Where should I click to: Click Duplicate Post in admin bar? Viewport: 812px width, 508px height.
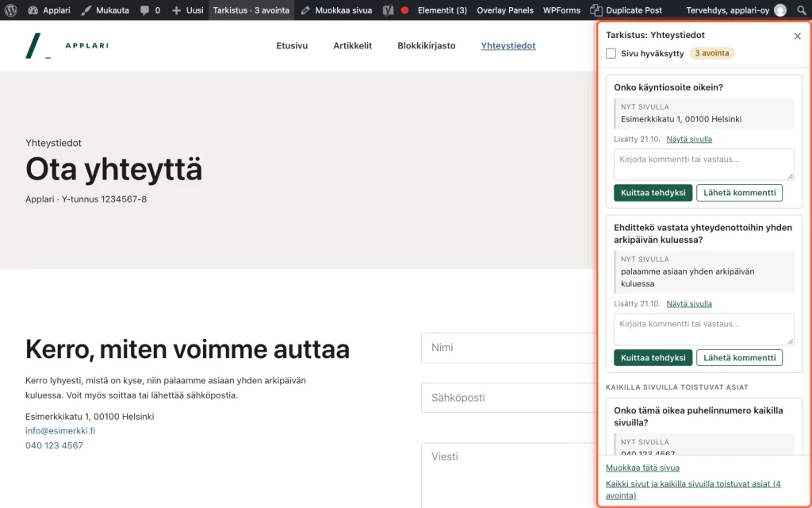point(626,10)
